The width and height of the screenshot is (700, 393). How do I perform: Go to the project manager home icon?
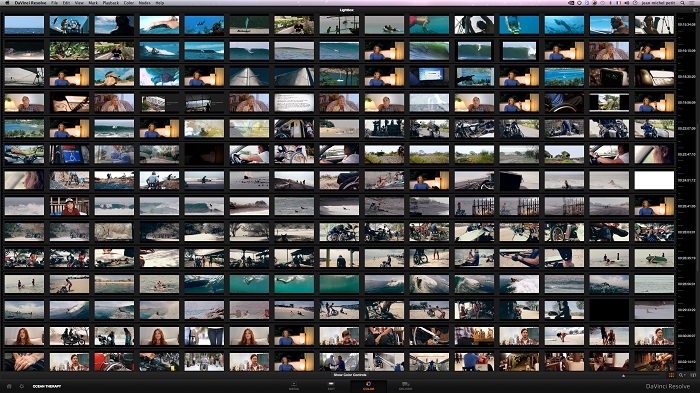tap(8, 386)
